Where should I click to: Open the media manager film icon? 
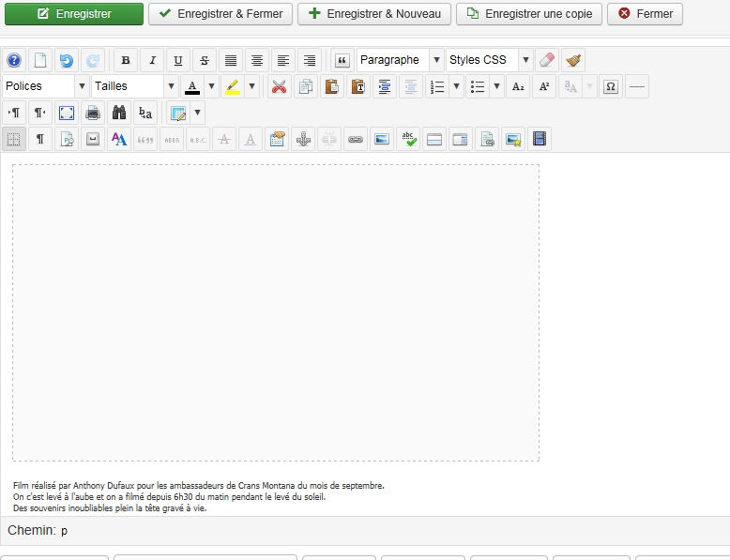[x=540, y=139]
